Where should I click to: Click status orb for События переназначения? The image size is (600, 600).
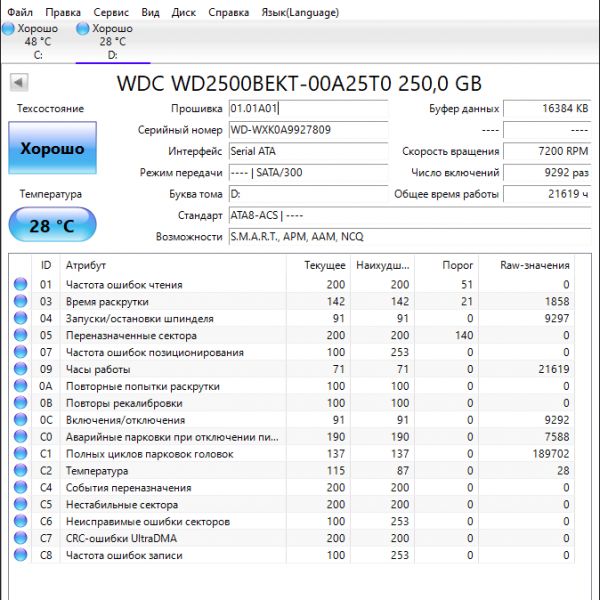20,487
